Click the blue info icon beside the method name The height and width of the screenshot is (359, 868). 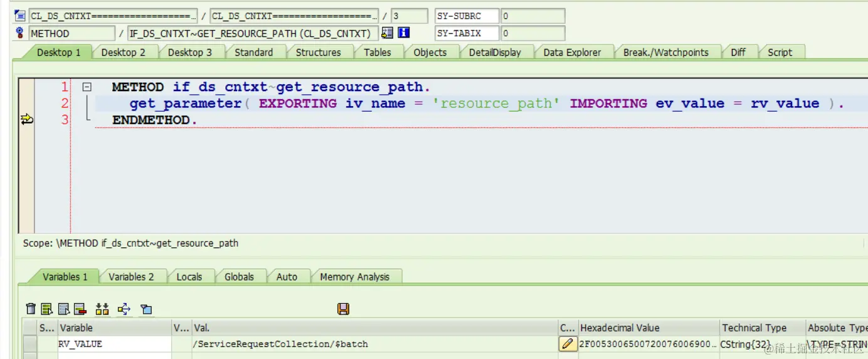(x=404, y=33)
